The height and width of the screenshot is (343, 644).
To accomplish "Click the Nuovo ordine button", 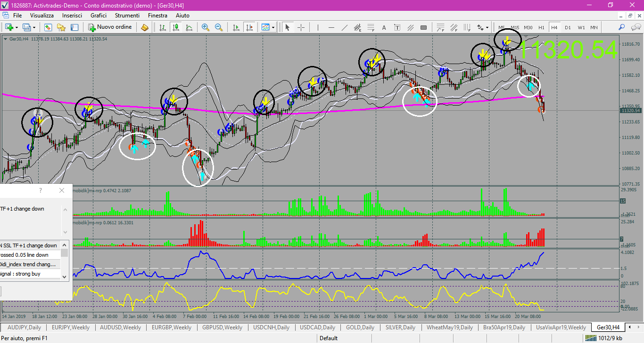I will 110,27.
